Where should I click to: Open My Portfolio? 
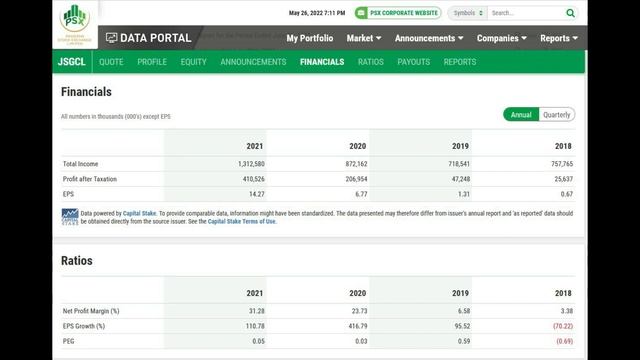[x=310, y=38]
